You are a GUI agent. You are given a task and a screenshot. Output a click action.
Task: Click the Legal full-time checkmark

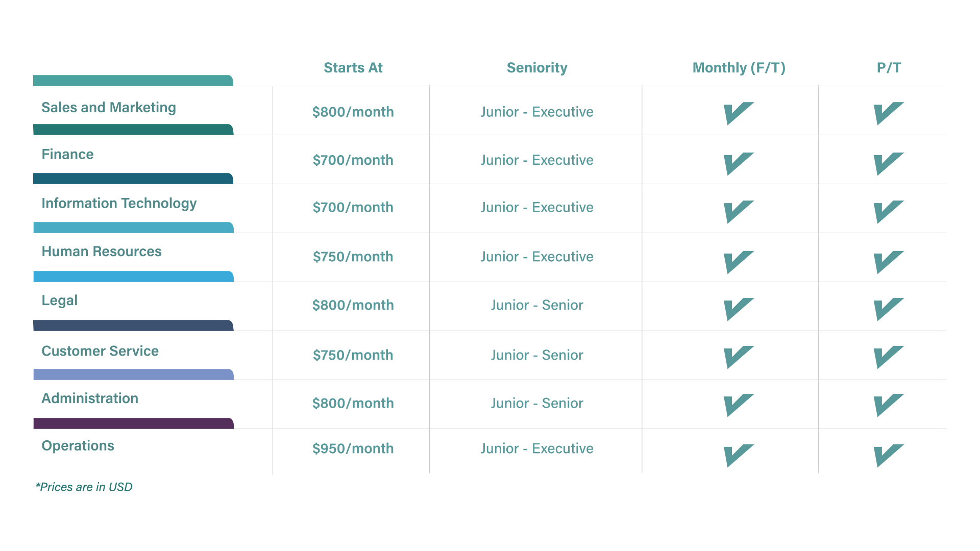(x=738, y=309)
